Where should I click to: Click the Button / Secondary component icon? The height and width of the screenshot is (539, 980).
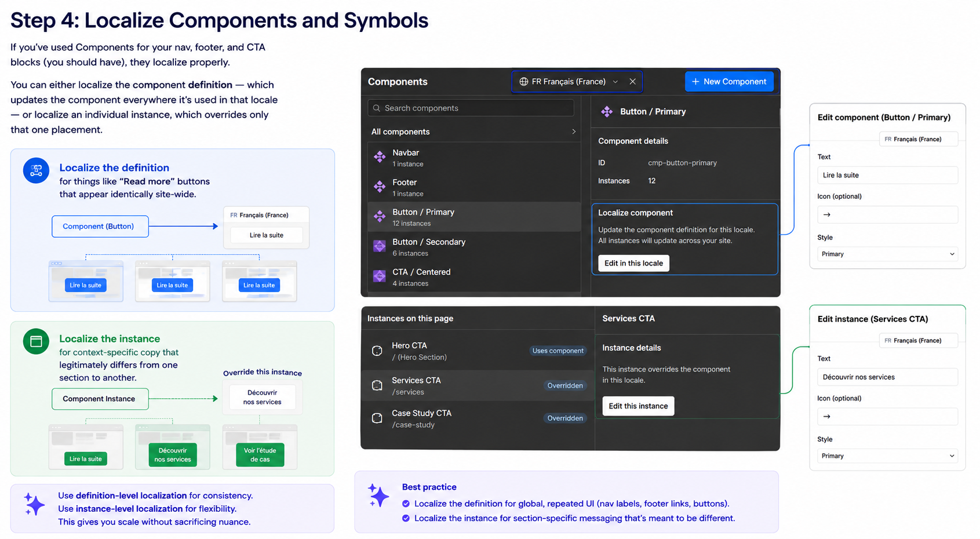pyautogui.click(x=380, y=246)
